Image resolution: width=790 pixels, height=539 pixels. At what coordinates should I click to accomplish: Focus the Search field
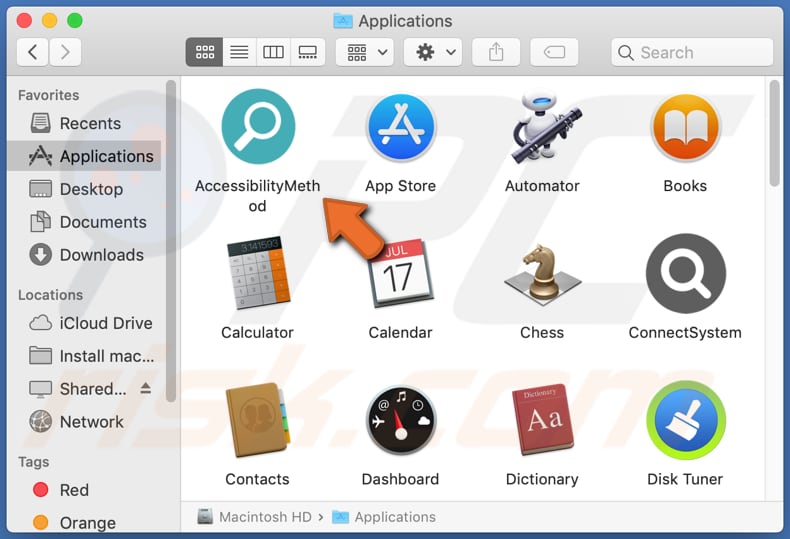tap(692, 52)
